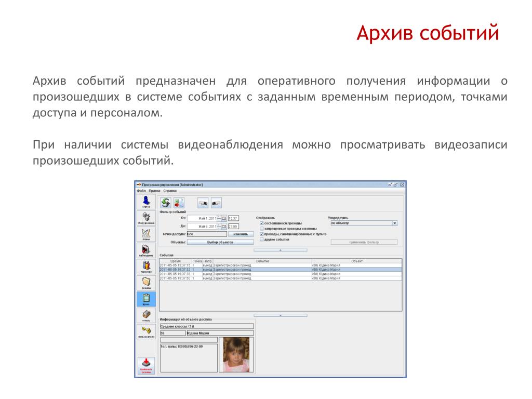This screenshot has width=532, height=399.
Task: Select event row 2011-05-05 15:37:32
Action: pos(281,270)
